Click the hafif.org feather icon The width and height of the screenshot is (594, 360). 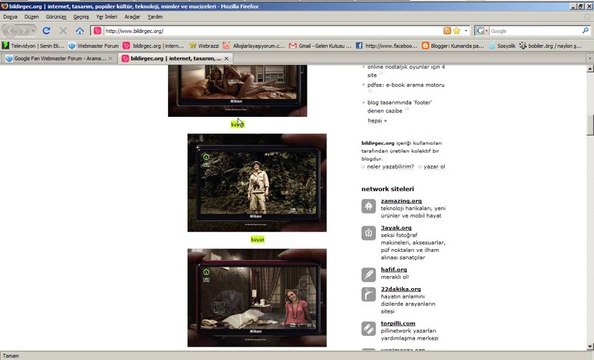coord(368,275)
